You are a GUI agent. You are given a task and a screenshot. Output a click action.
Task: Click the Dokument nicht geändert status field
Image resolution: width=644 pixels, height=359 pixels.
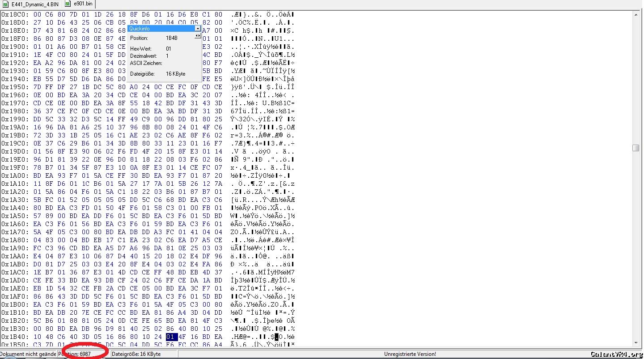pyautogui.click(x=28, y=354)
